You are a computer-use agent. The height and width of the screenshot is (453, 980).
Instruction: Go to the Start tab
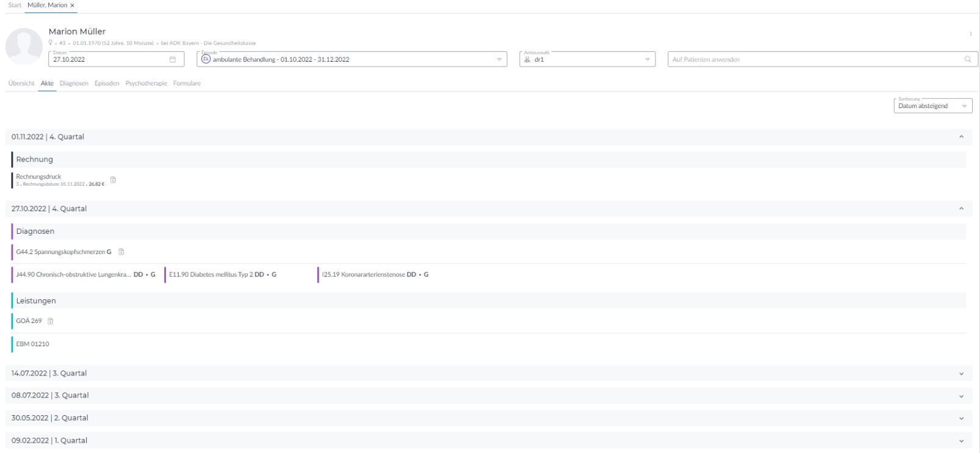[x=15, y=5]
